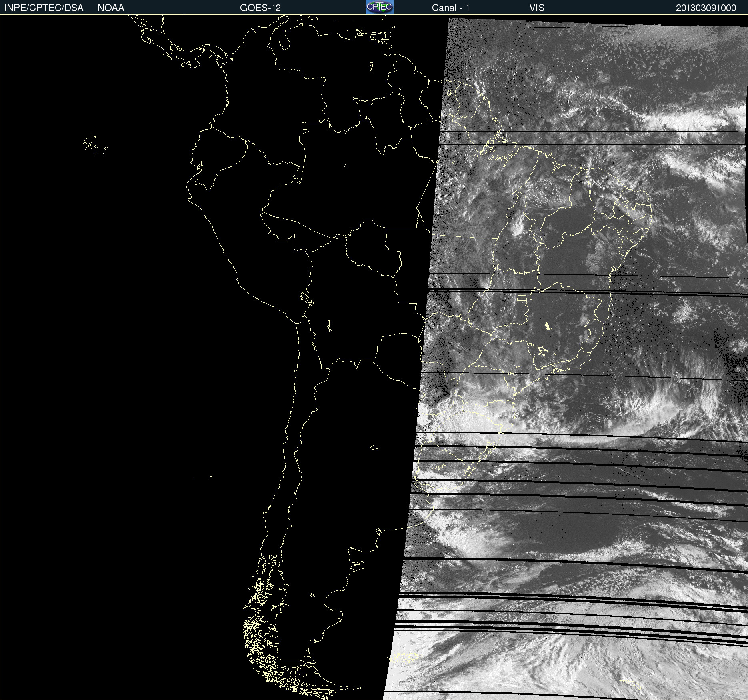Click the Canal - 1 channel label
This screenshot has width=748, height=700.
coord(451,8)
